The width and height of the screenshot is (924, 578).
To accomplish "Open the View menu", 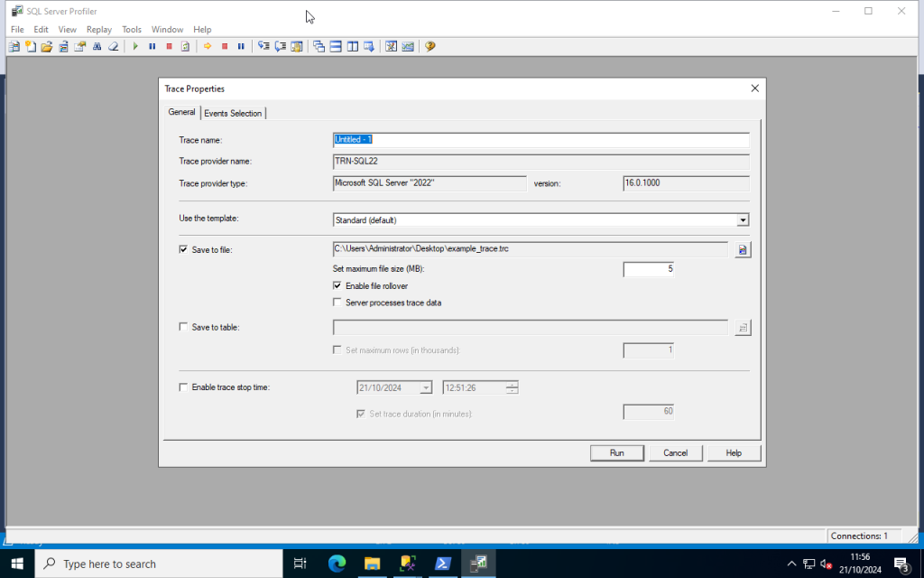I will click(67, 30).
